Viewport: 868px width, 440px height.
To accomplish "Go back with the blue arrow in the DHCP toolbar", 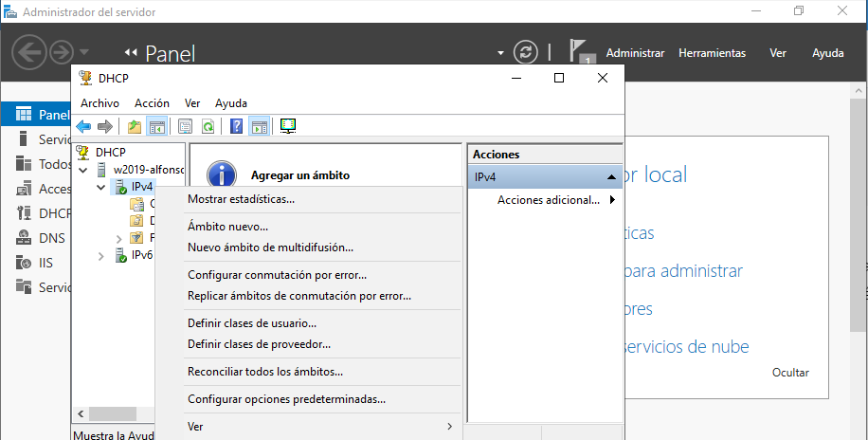I will point(83,126).
